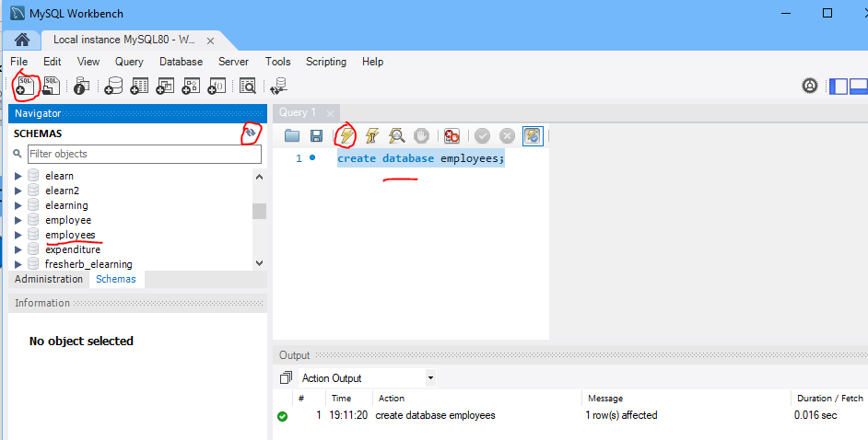Open the Server menu

click(x=233, y=62)
